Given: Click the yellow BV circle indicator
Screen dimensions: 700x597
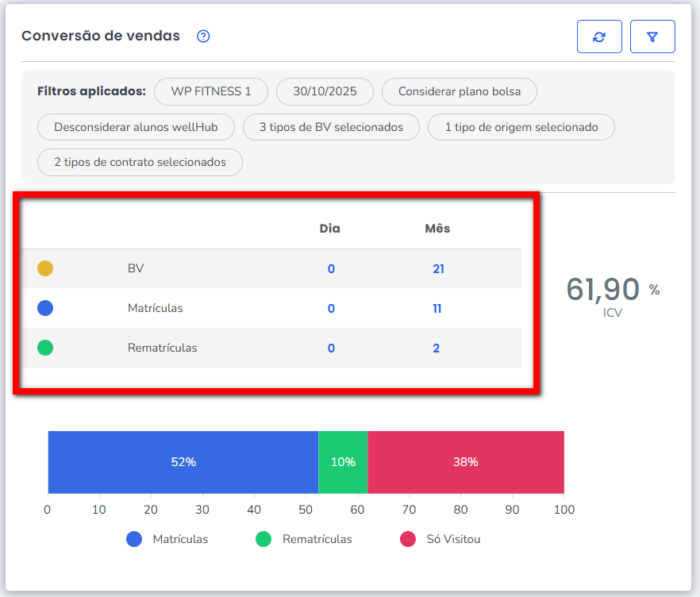Looking at the screenshot, I should coord(45,268).
